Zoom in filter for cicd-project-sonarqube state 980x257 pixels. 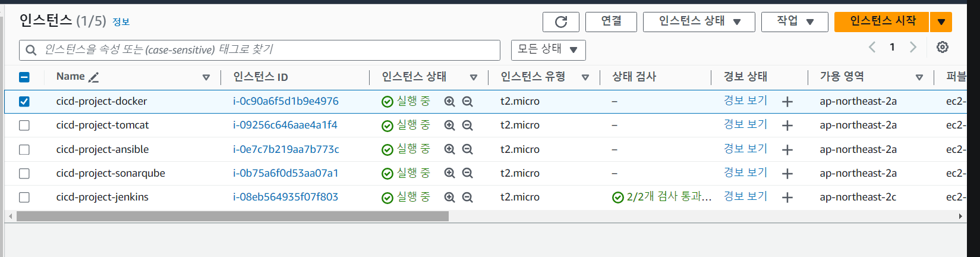pyautogui.click(x=450, y=173)
